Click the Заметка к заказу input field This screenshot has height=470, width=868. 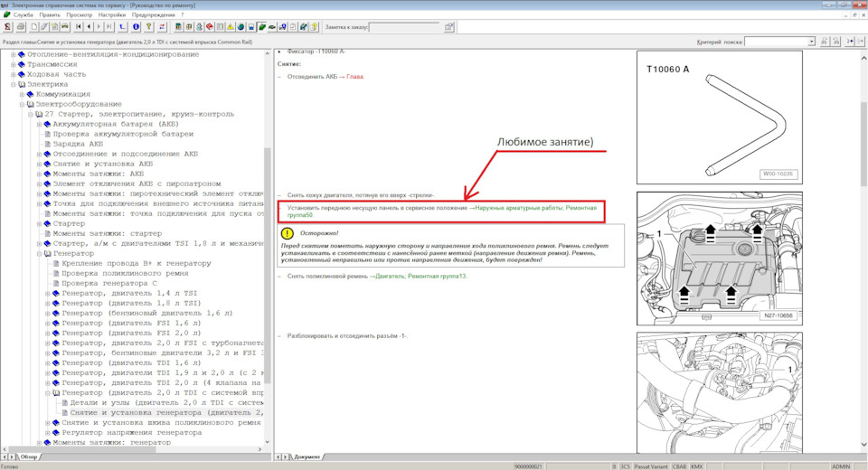404,26
